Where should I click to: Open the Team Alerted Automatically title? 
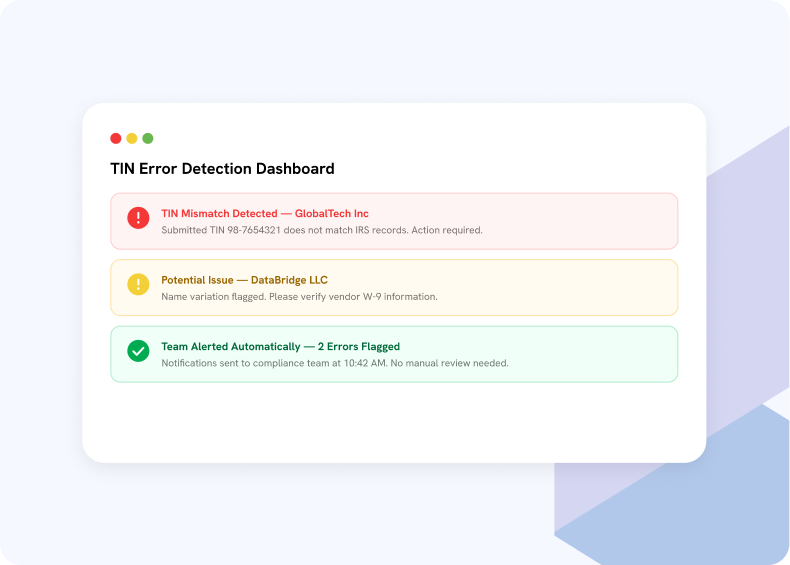click(x=281, y=346)
